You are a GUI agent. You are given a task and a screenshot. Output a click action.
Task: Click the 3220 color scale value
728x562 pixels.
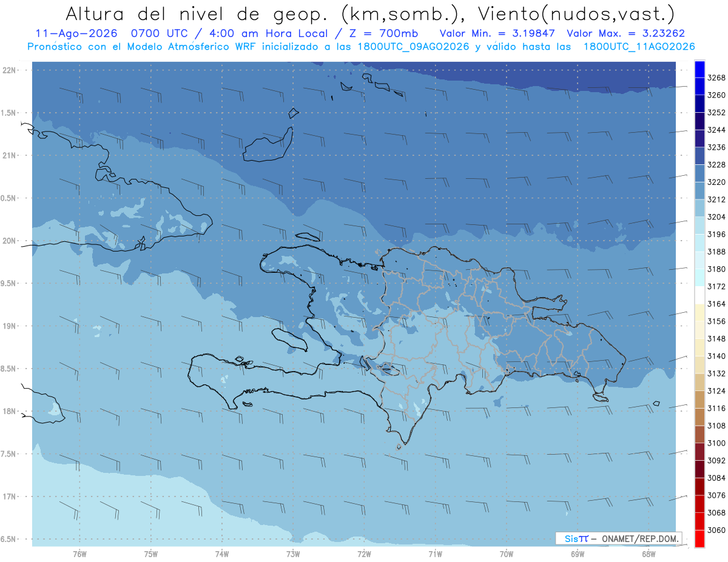click(716, 182)
